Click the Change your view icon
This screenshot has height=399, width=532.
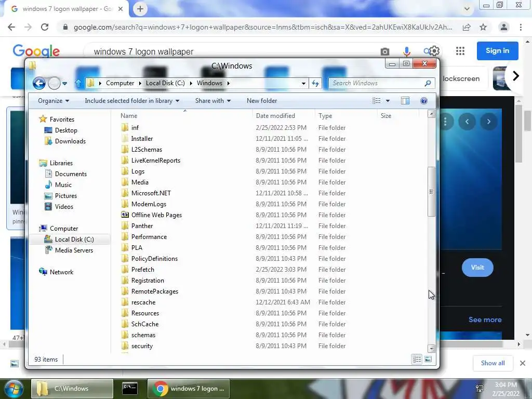376,101
